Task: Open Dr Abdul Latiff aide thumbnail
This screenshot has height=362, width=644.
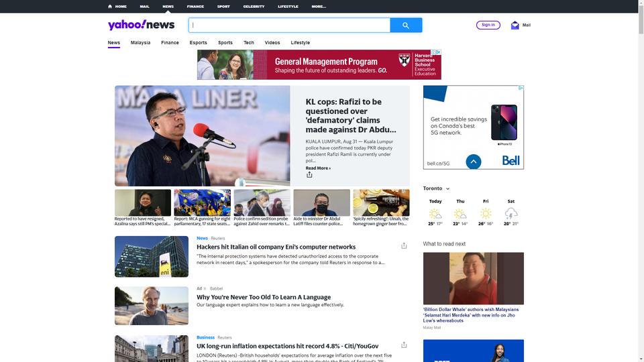Action: pos(321,202)
